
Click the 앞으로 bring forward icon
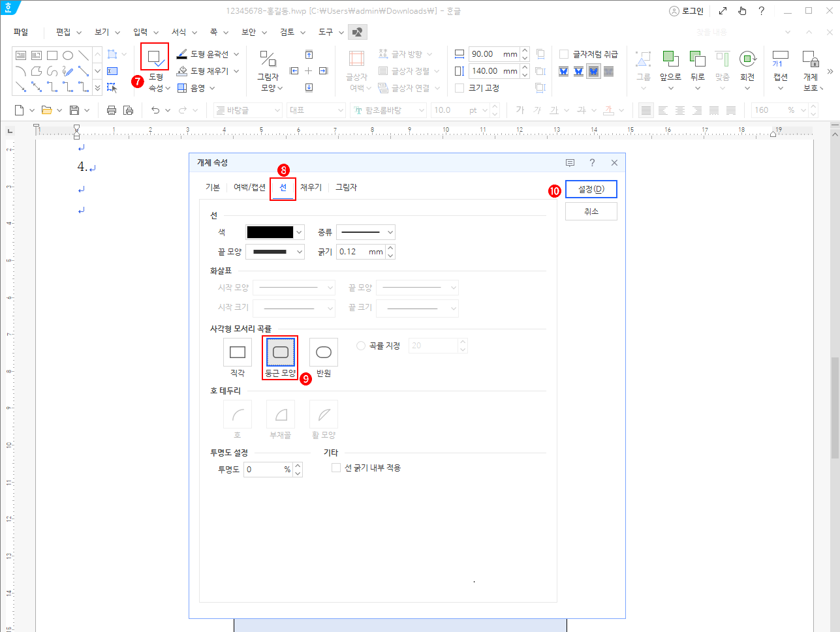pyautogui.click(x=670, y=59)
